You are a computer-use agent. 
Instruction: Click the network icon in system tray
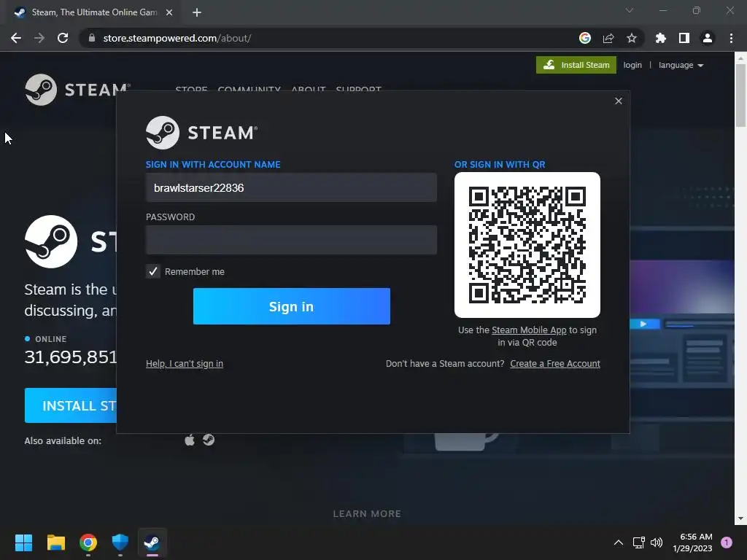tap(638, 542)
